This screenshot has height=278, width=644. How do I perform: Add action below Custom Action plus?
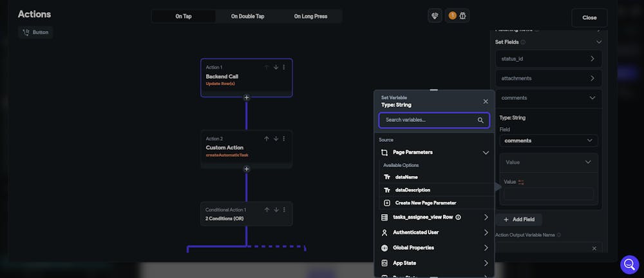click(x=247, y=168)
